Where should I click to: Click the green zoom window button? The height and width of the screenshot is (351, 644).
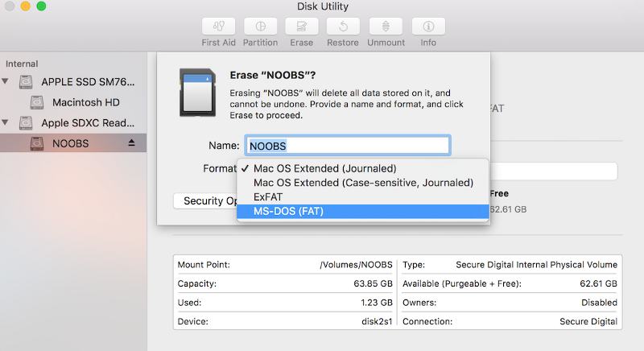click(41, 6)
